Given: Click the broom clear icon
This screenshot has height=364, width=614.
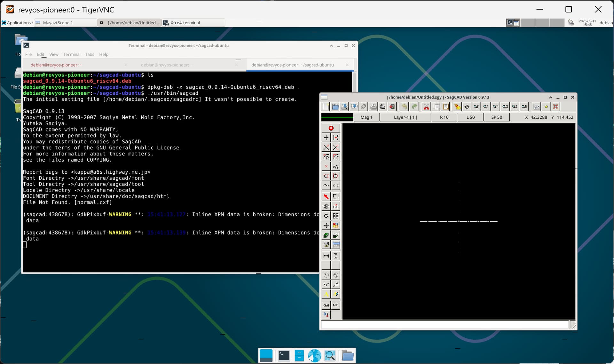Looking at the screenshot, I should (x=457, y=107).
